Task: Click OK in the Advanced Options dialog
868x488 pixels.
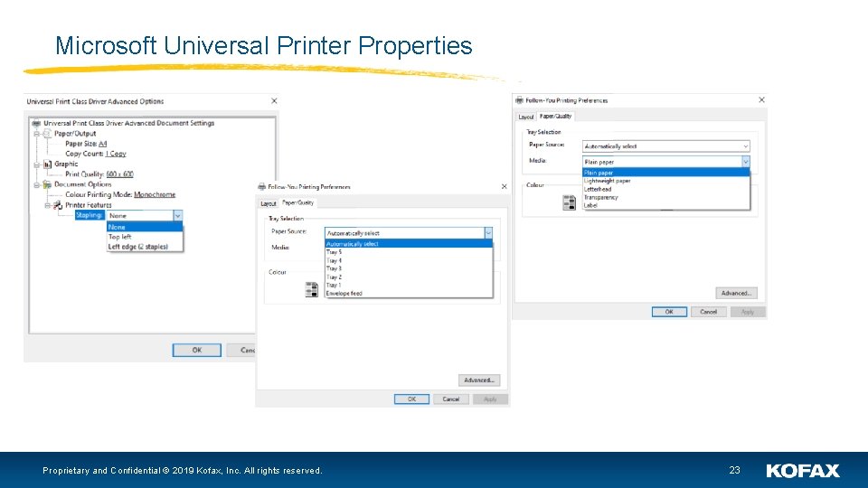Action: 196,351
